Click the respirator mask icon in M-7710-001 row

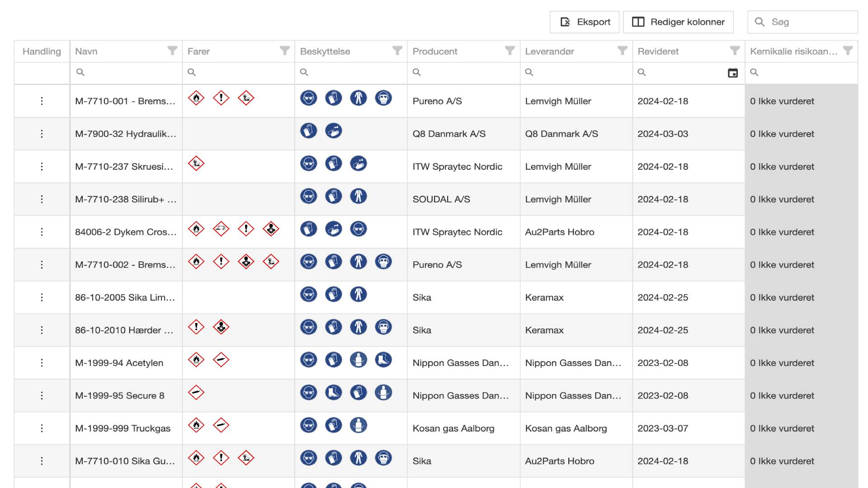click(x=383, y=98)
